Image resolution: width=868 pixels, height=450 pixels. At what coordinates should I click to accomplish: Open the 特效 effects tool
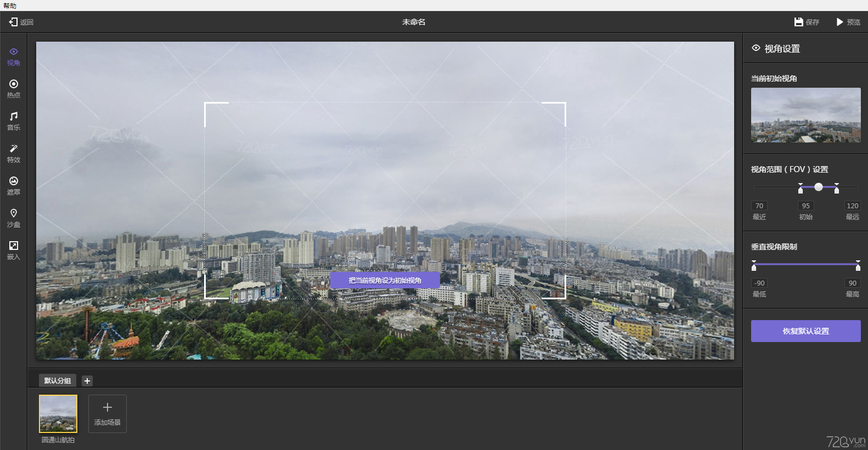[14, 154]
